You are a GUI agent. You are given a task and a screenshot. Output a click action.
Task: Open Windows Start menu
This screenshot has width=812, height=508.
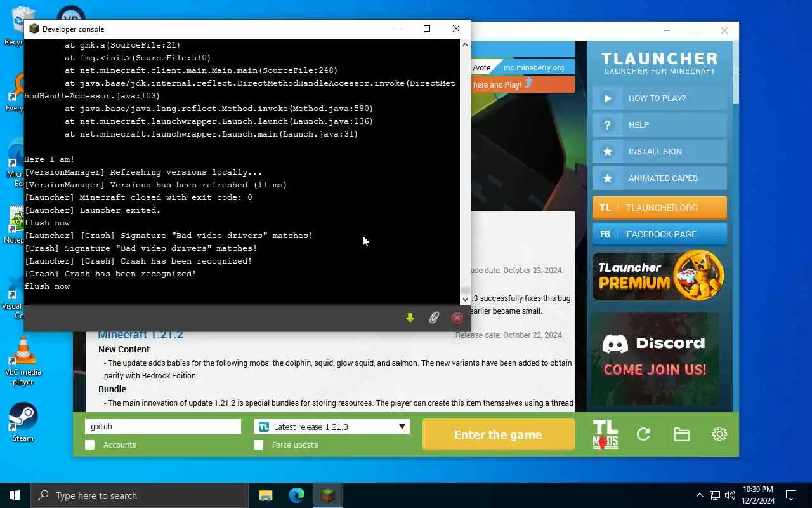(x=15, y=495)
